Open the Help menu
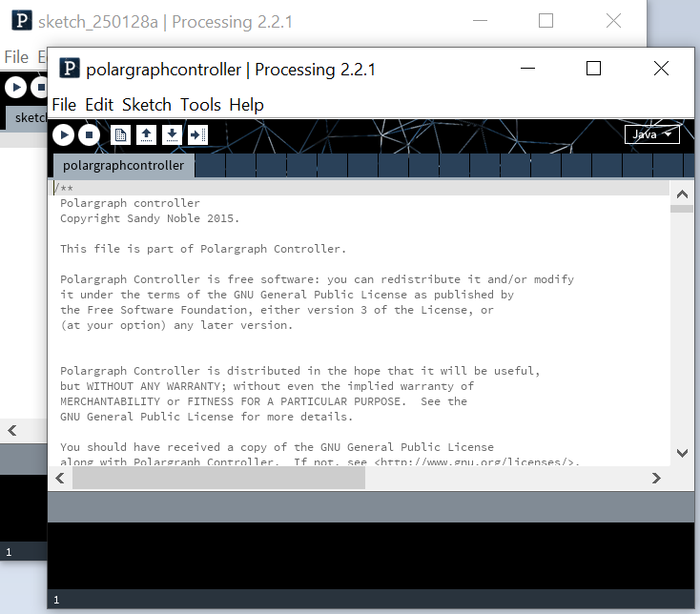Screen dimensions: 700x614 click(246, 105)
